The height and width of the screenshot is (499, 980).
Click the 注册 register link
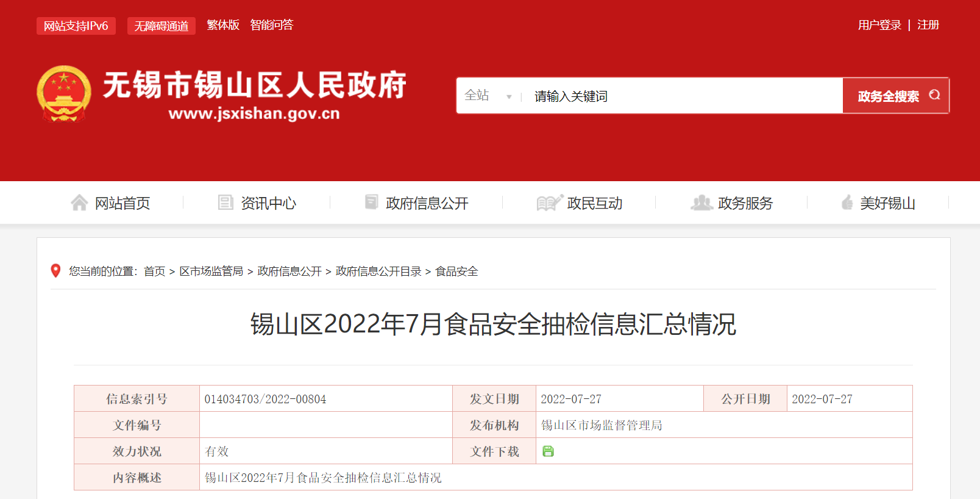[928, 25]
